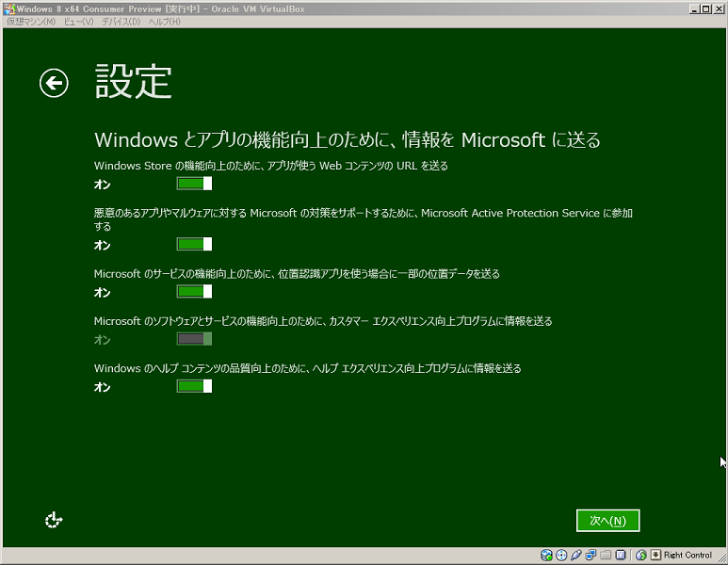Click the network adapter status icon

point(591,556)
